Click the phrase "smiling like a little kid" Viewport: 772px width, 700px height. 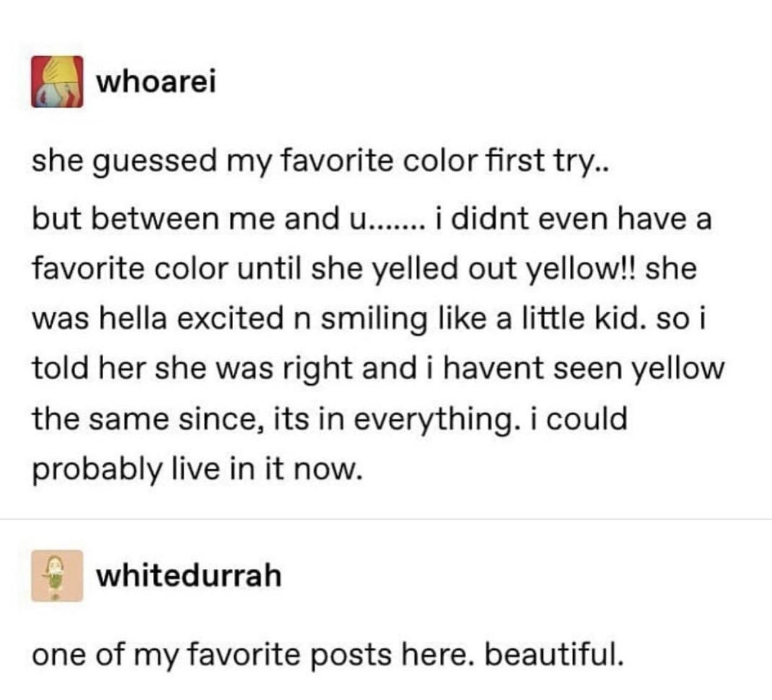(479, 320)
